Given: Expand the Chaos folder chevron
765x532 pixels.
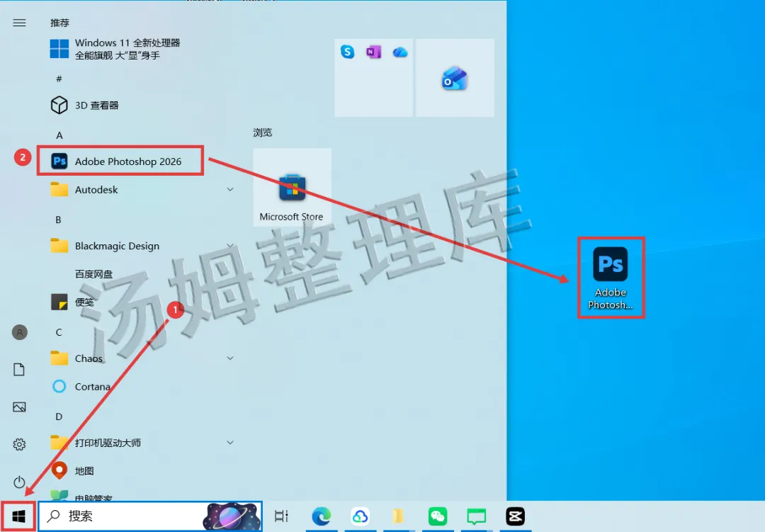Looking at the screenshot, I should [x=230, y=358].
